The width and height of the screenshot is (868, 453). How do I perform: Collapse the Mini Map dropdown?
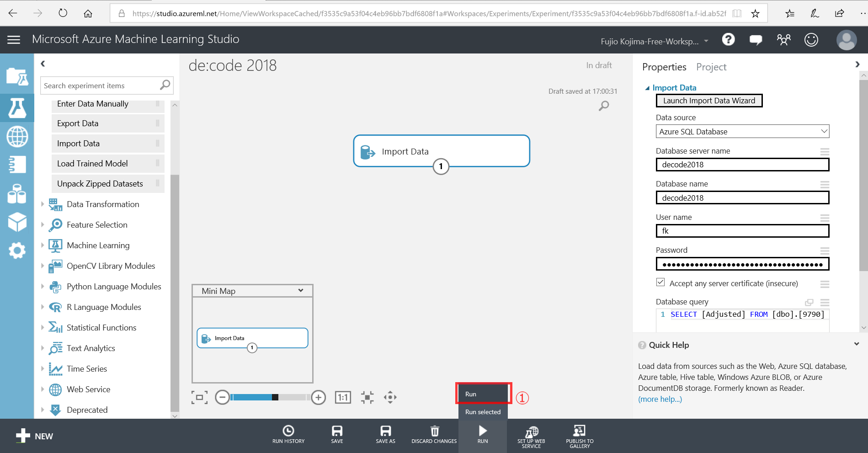tap(301, 291)
